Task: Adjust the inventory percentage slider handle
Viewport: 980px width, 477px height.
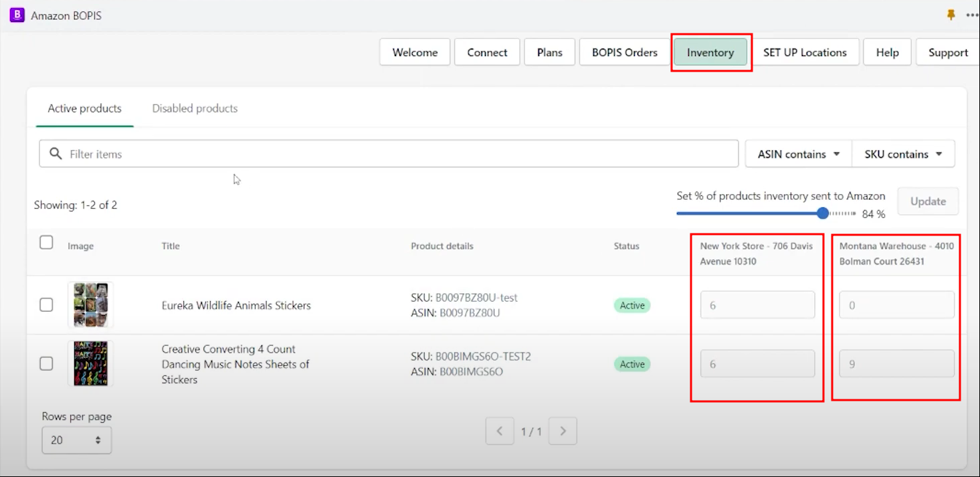Action: tap(823, 213)
